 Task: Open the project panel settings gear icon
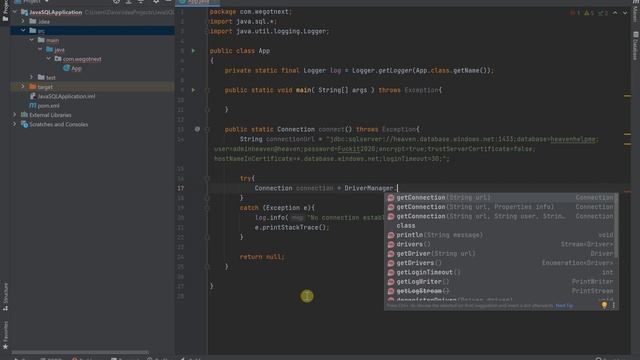[x=156, y=2]
